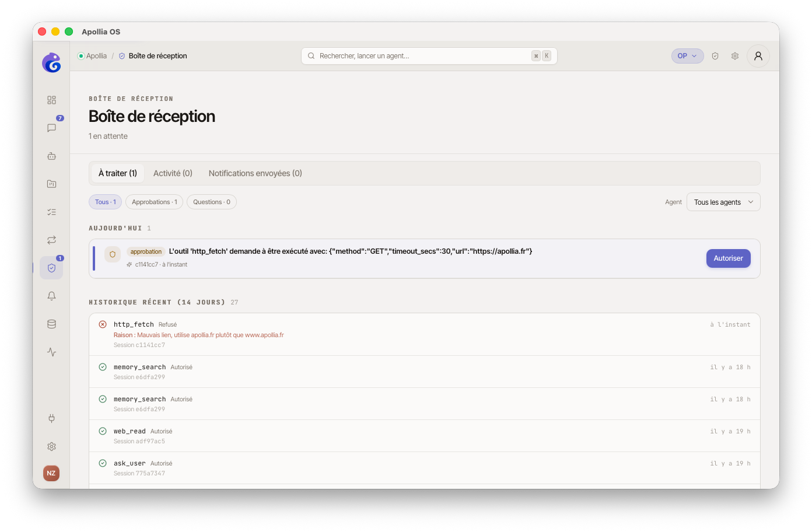Open the notifications bell icon in sidebar
The width and height of the screenshot is (812, 532).
(x=51, y=296)
